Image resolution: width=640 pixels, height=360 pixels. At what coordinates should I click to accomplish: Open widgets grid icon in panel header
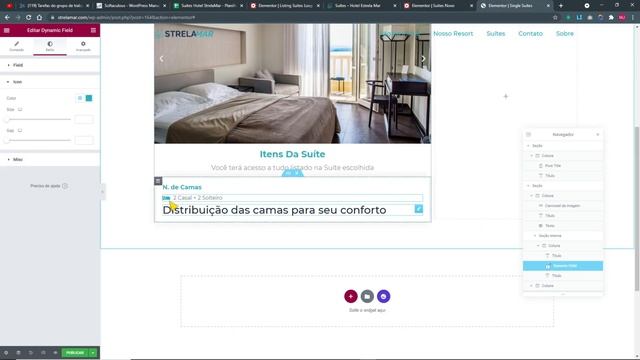[x=93, y=30]
